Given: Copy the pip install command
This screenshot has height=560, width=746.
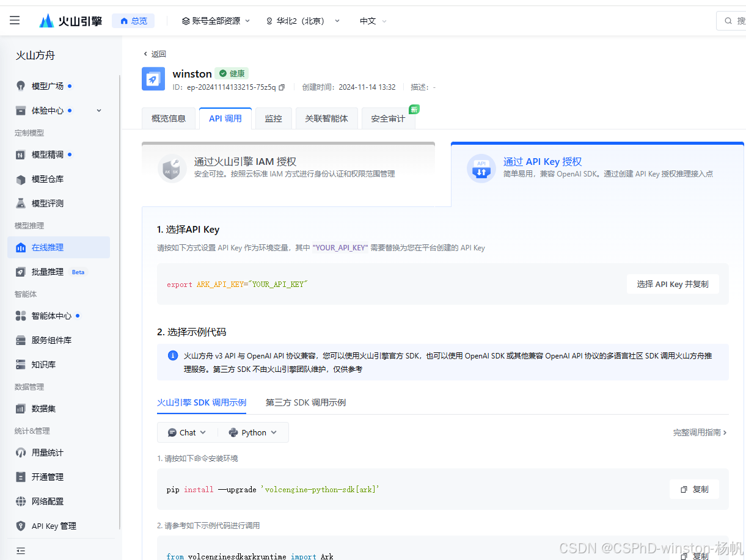Looking at the screenshot, I should (694, 489).
